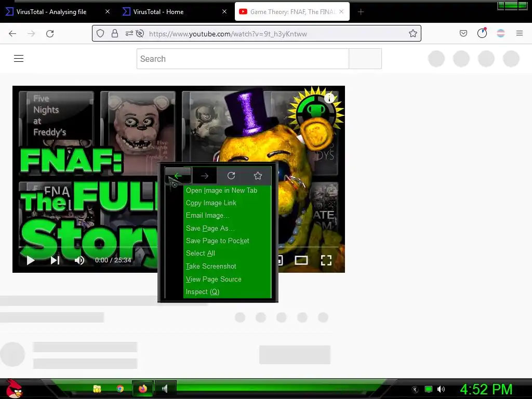Click the info card icon on the video
Viewport: 532px width, 399px height.
(329, 98)
